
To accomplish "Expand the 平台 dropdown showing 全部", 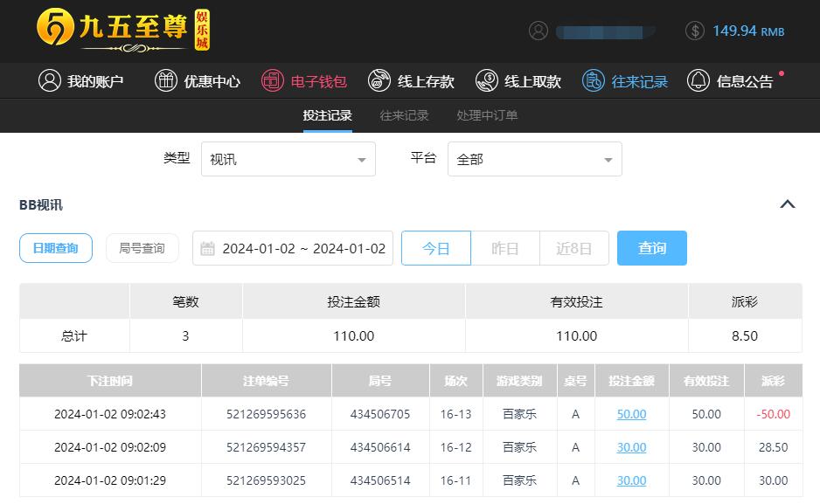I will [534, 160].
